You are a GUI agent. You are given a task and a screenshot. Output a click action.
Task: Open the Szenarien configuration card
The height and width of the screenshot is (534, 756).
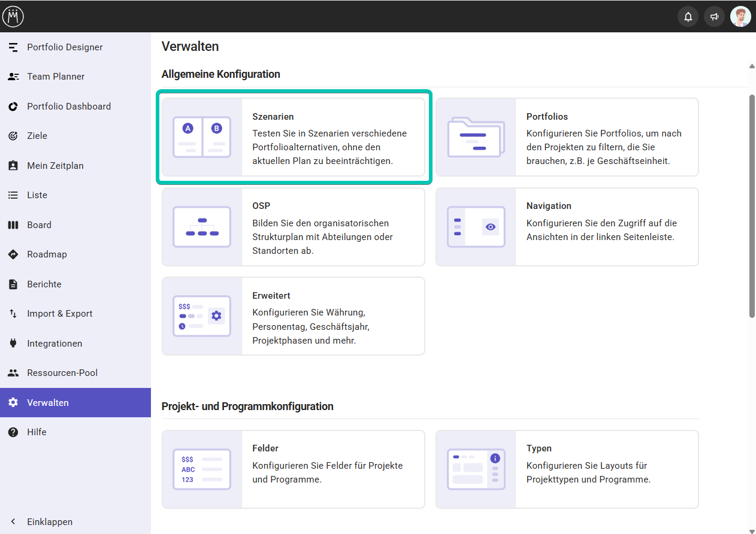click(294, 137)
